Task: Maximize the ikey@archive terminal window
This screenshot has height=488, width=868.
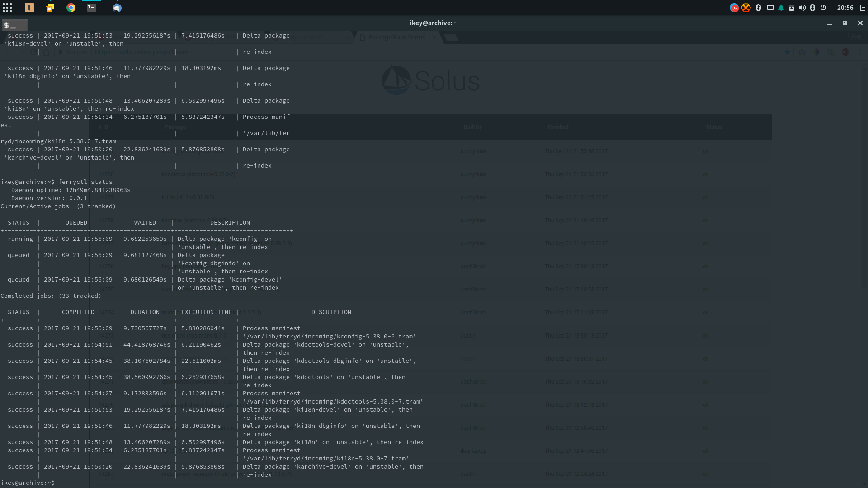Action: pyautogui.click(x=845, y=23)
